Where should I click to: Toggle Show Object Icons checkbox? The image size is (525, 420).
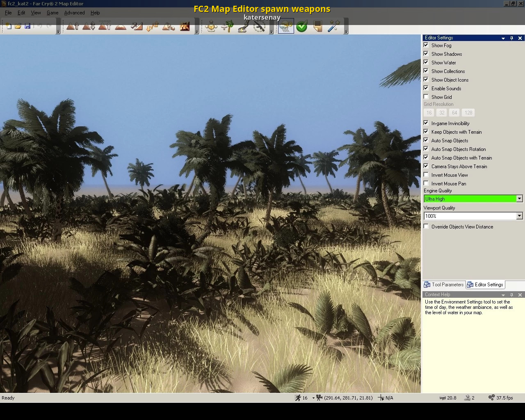point(426,80)
